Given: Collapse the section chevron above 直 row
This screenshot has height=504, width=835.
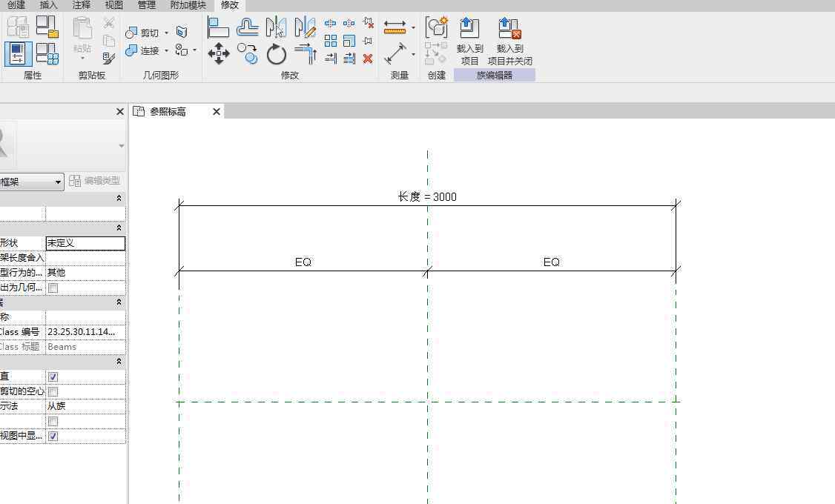Looking at the screenshot, I should 119,362.
